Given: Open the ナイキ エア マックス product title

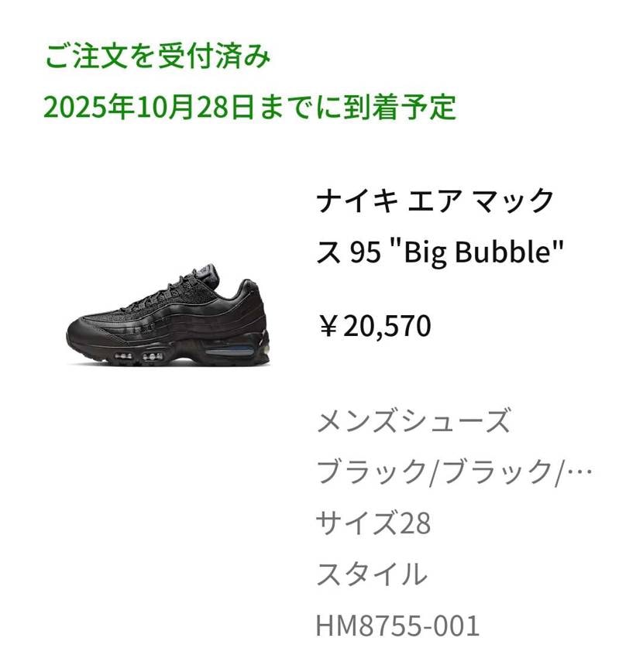Looking at the screenshot, I should click(x=440, y=226).
